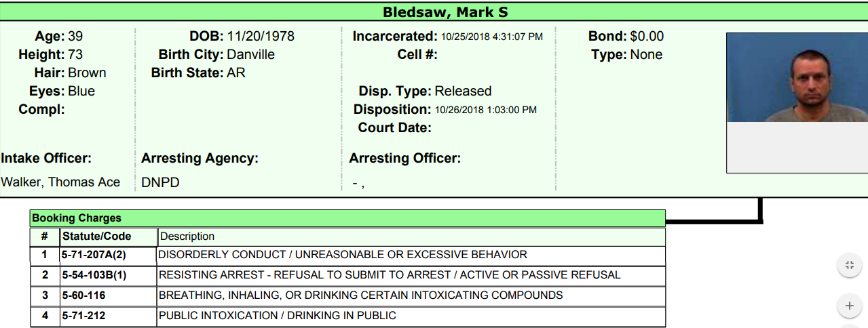The width and height of the screenshot is (868, 328).
Task: Click the Description column header
Action: pyautogui.click(x=187, y=237)
